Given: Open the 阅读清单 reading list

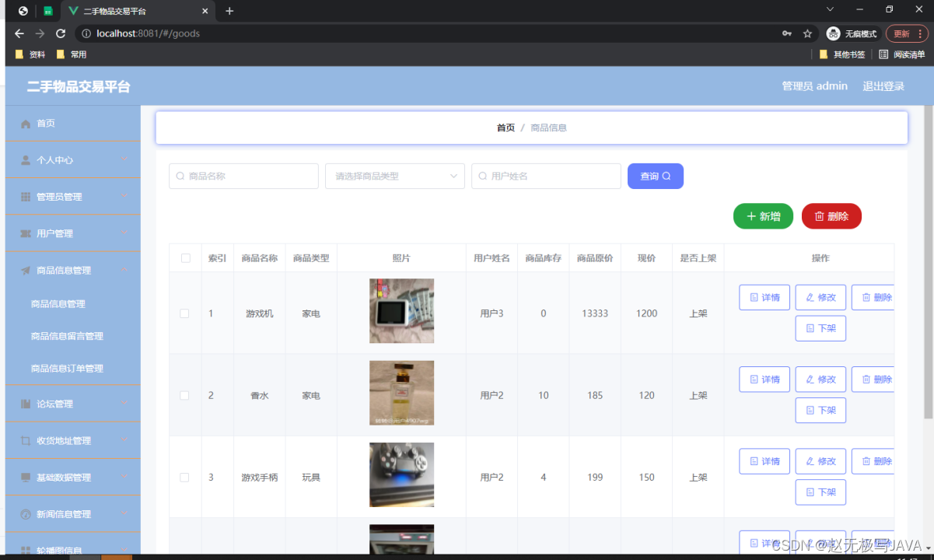Looking at the screenshot, I should 902,54.
